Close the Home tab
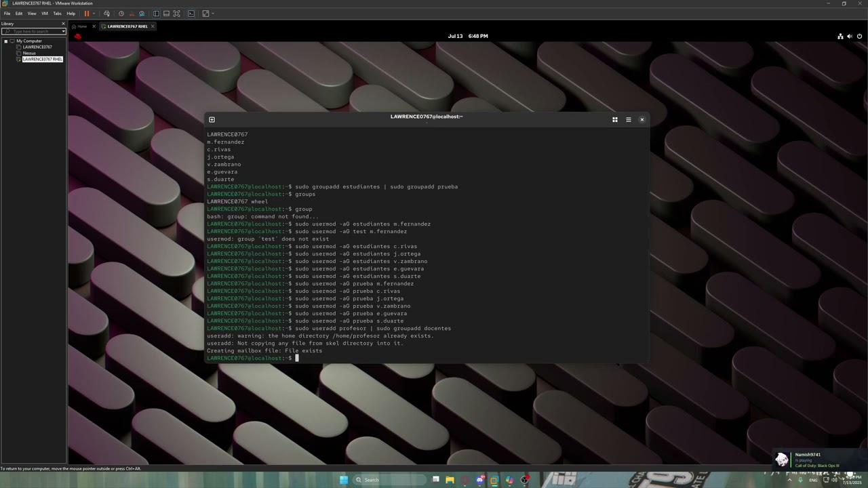The width and height of the screenshot is (868, 488). tap(94, 26)
